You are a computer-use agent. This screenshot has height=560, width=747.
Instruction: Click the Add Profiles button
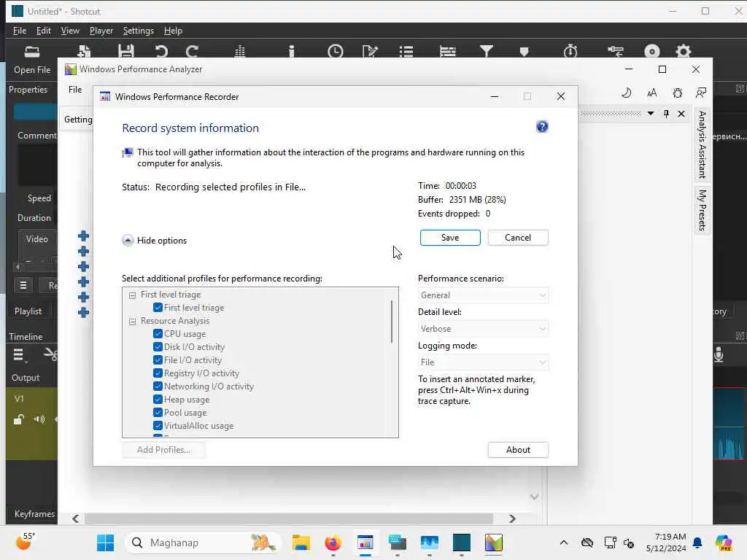point(163,450)
